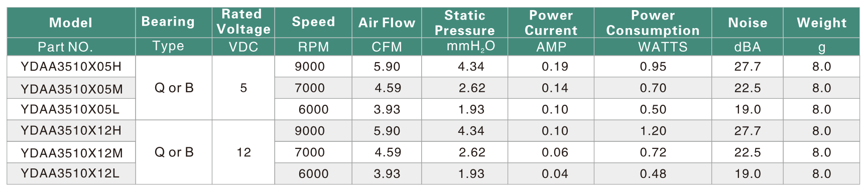This screenshot has height=193, width=868.
Task: Click part number YDAA3510X05H
Action: (x=71, y=67)
